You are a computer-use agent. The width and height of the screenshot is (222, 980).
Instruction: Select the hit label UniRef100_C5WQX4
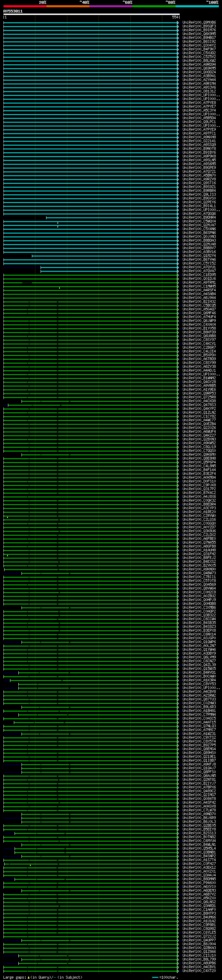click(x=199, y=221)
